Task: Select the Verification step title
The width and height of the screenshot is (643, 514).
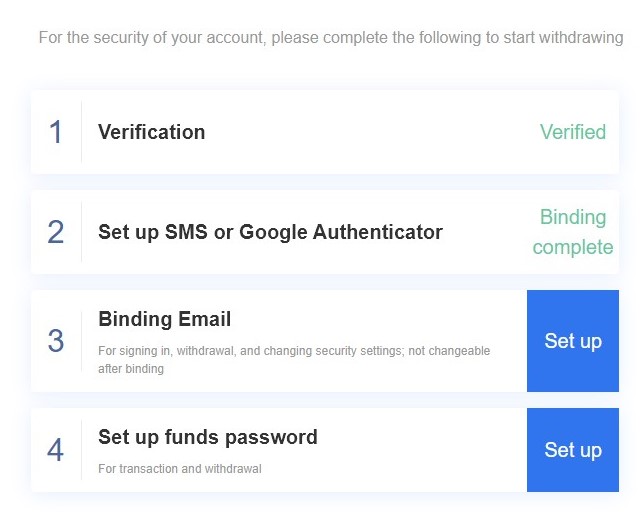Action: click(151, 132)
